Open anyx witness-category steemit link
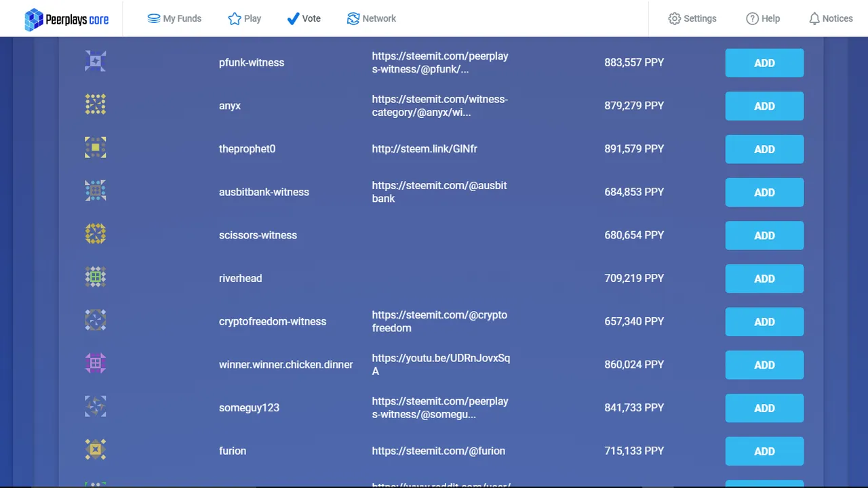Viewport: 868px width, 488px height. [440, 106]
